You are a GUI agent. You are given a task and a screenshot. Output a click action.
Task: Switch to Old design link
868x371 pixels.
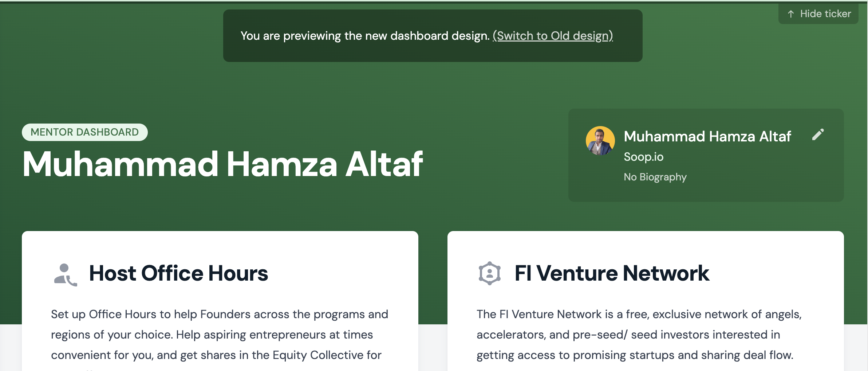coord(553,36)
